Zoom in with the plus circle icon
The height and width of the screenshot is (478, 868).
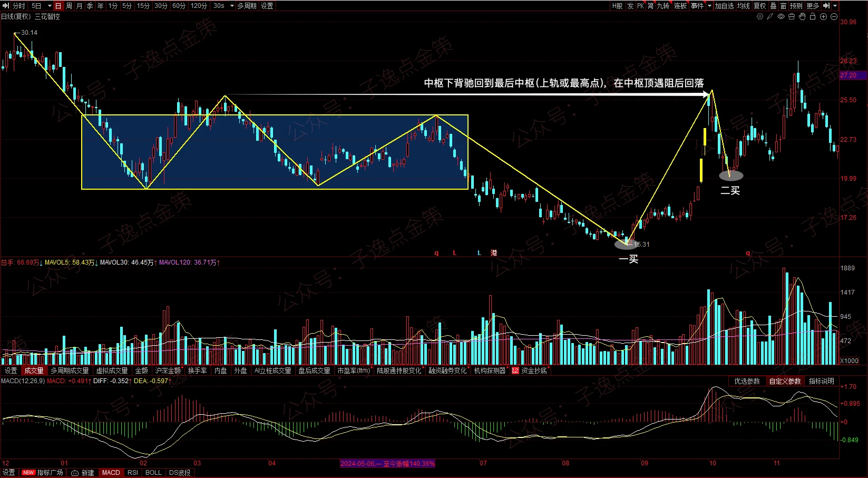(823, 17)
